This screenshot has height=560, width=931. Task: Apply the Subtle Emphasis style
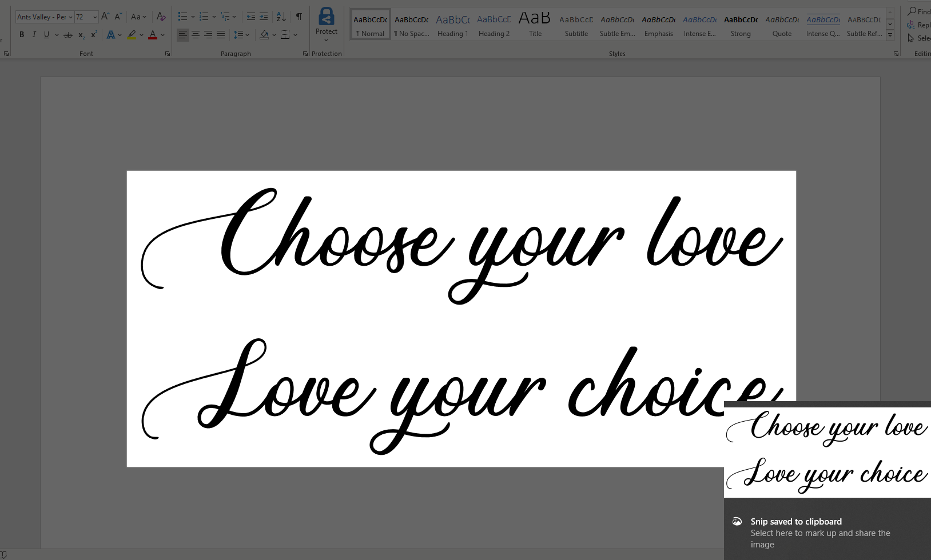click(618, 25)
